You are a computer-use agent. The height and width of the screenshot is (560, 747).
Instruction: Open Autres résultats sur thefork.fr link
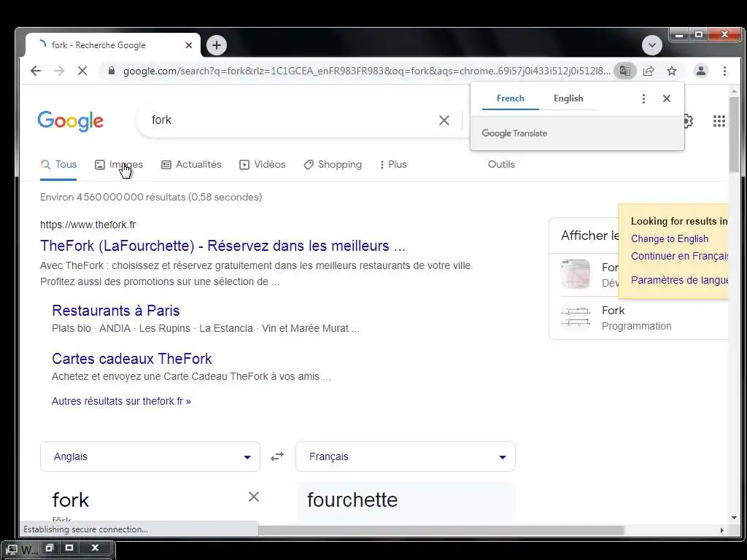(x=121, y=402)
